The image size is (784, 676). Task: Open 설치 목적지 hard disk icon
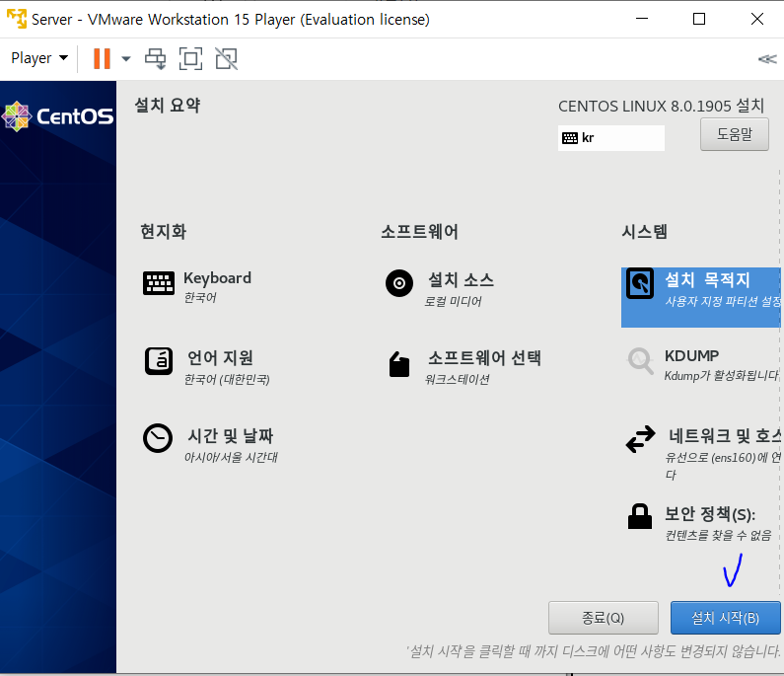[640, 283]
